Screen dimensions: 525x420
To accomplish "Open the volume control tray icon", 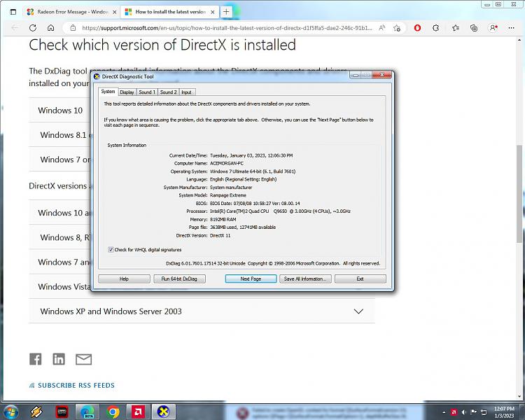I will click(463, 412).
